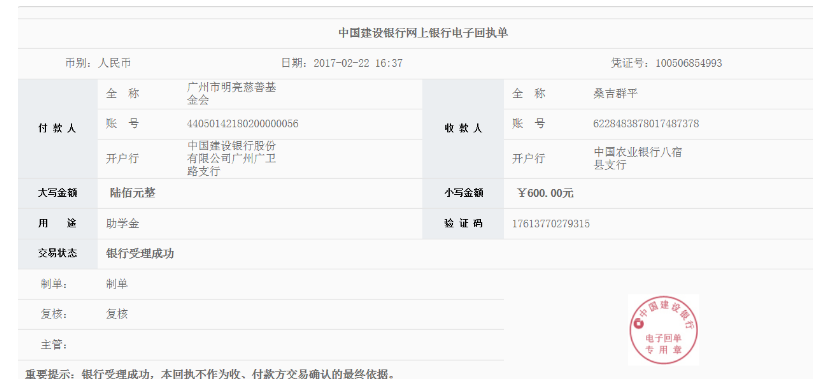Select payee account 6228483878017487378
The height and width of the screenshot is (379, 813).
pyautogui.click(x=646, y=124)
